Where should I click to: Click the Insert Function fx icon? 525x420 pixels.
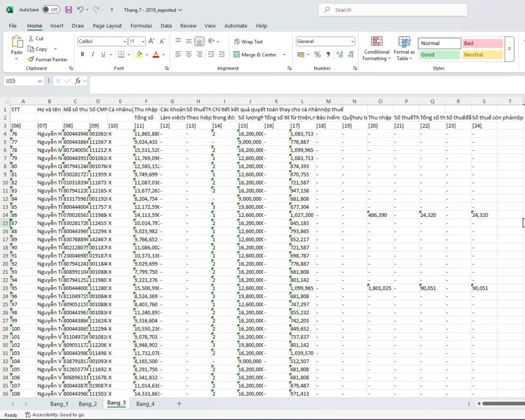78,81
